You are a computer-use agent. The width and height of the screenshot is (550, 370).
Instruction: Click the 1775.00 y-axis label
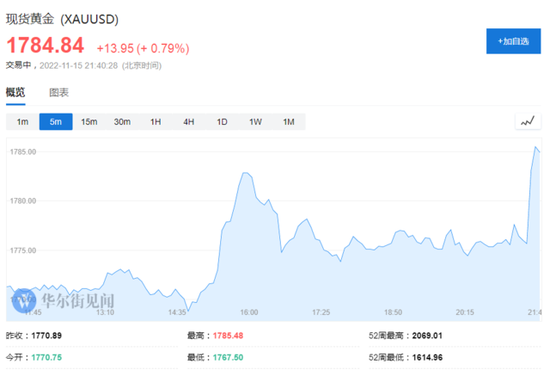point(23,250)
